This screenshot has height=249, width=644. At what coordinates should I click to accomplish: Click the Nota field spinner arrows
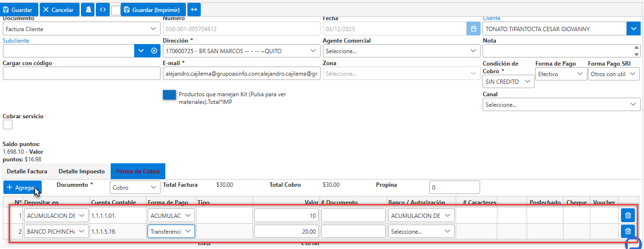point(636,50)
